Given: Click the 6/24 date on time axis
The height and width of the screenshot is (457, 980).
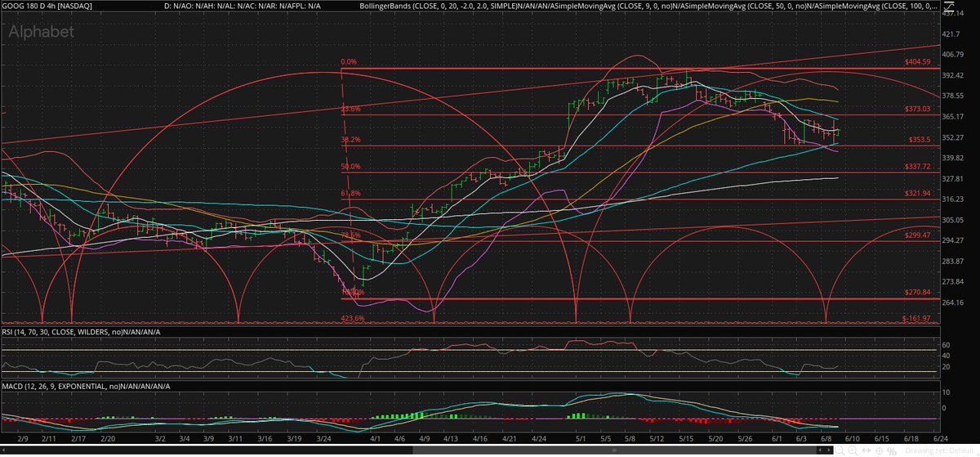Looking at the screenshot, I should pyautogui.click(x=940, y=439).
